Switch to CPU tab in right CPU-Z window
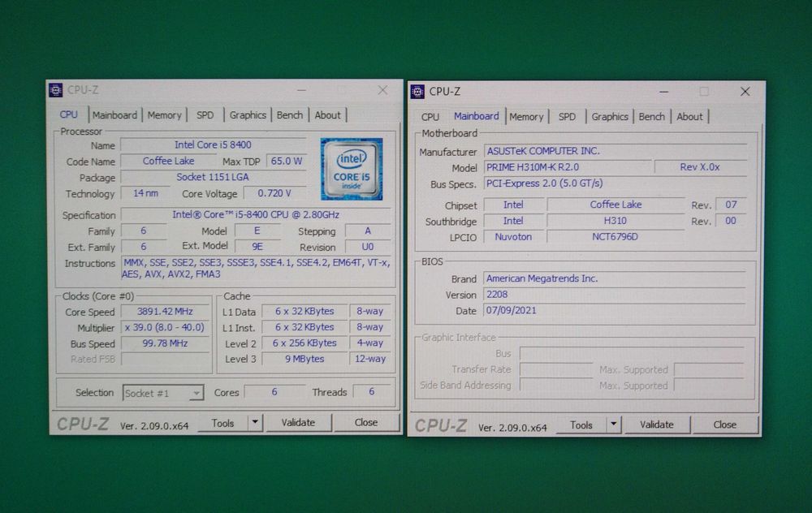This screenshot has width=812, height=513. pos(430,117)
